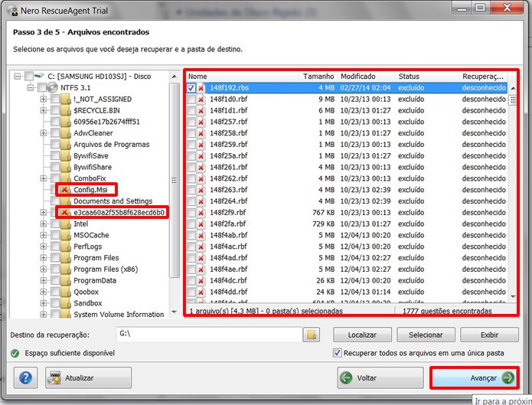This screenshot has width=532, height=405.
Task: Collapse the NTFS 3.1 tree node
Action: (30, 87)
